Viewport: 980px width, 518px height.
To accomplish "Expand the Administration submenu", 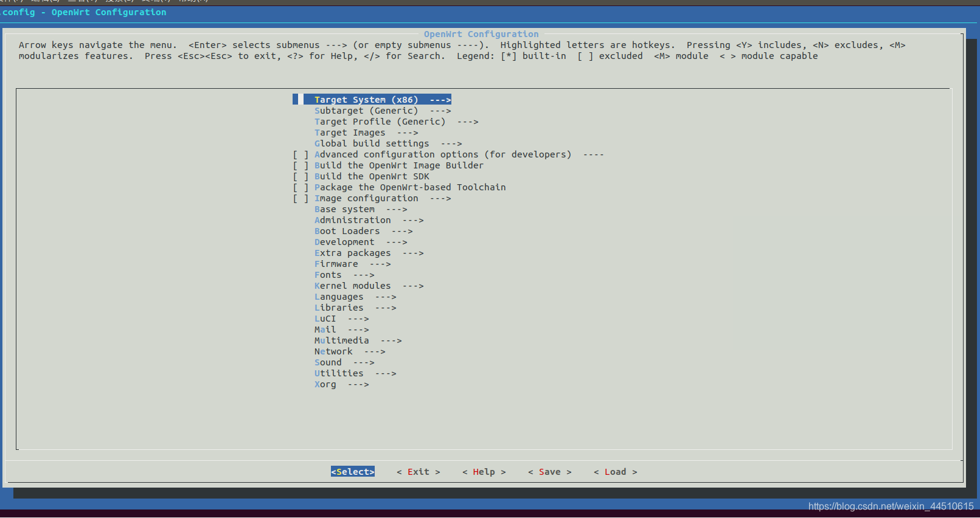I will [x=369, y=220].
